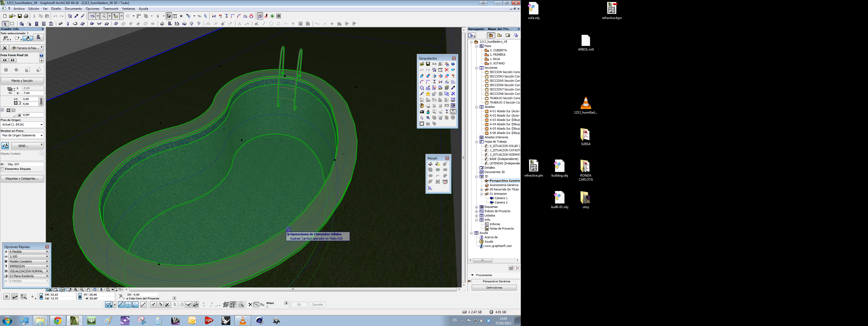Activate the Wall tool
The image size is (868, 326).
[22, 24]
